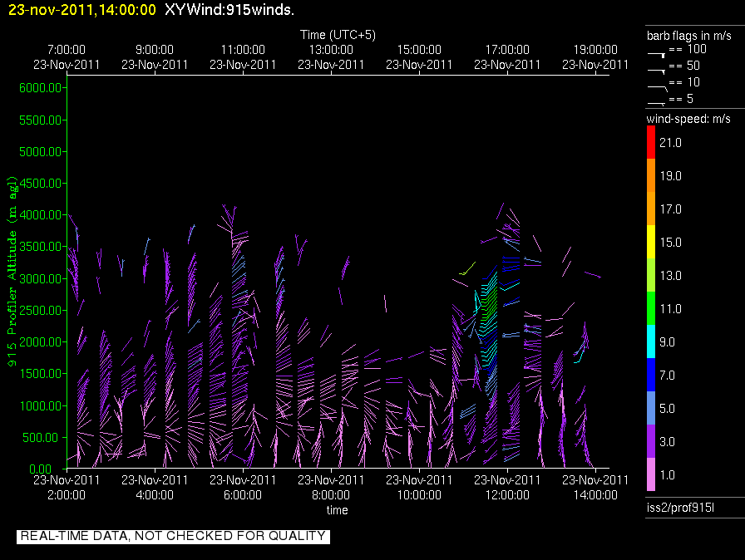Image resolution: width=745 pixels, height=560 pixels.
Task: Click the 8:00:00 bottom axis label
Action: pyautogui.click(x=331, y=495)
